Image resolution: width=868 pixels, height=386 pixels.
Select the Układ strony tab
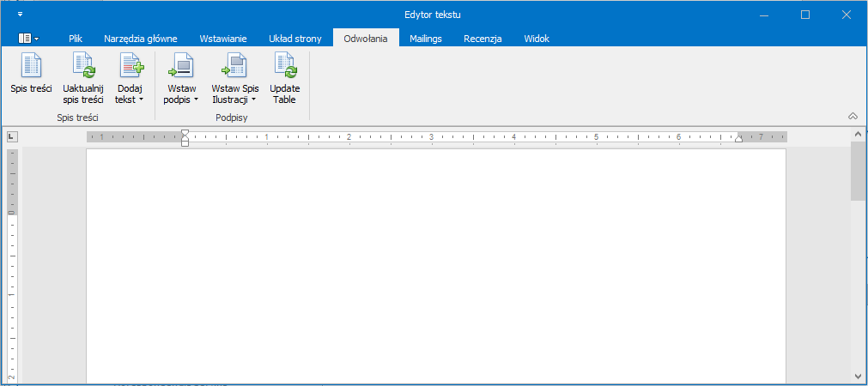(x=294, y=39)
